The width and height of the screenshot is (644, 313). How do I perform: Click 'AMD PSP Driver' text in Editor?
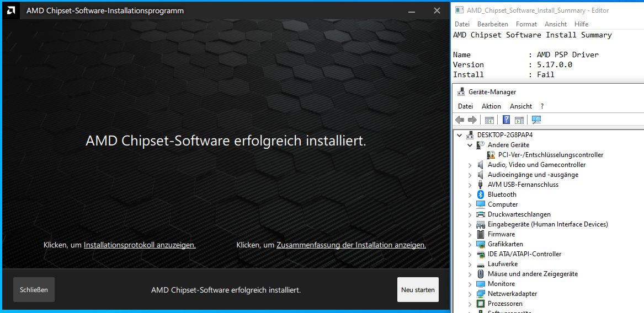[568, 55]
